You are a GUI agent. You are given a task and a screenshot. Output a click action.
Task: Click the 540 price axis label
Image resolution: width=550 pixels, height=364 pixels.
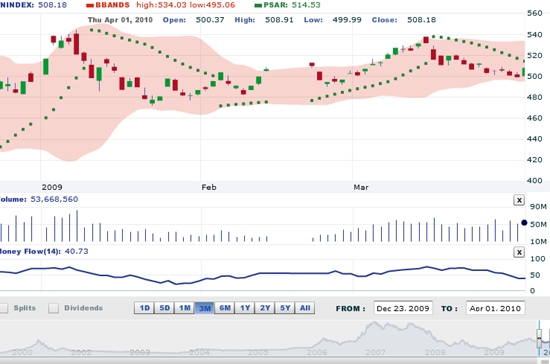tap(535, 35)
